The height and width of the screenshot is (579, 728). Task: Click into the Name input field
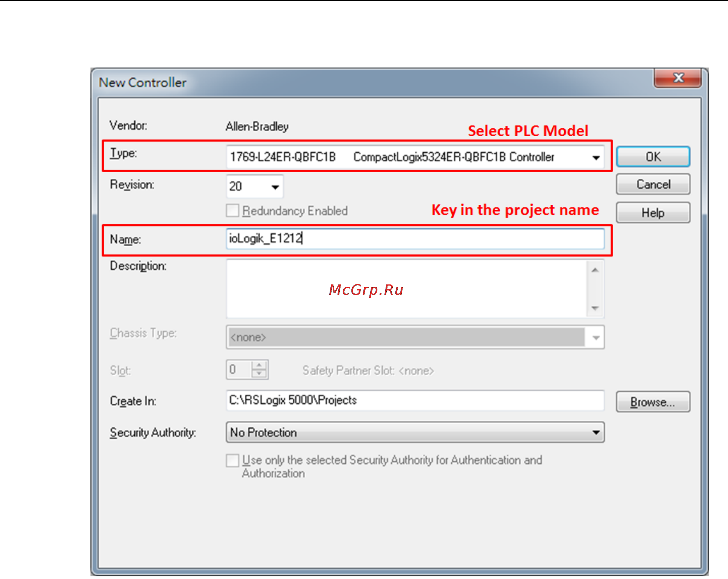tap(415, 239)
